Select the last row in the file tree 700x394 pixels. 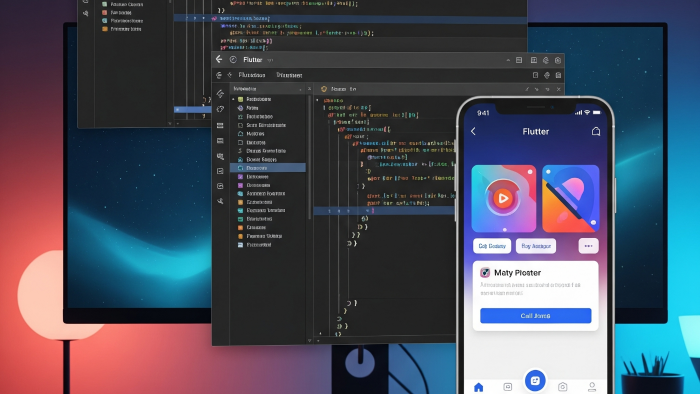[x=267, y=245]
